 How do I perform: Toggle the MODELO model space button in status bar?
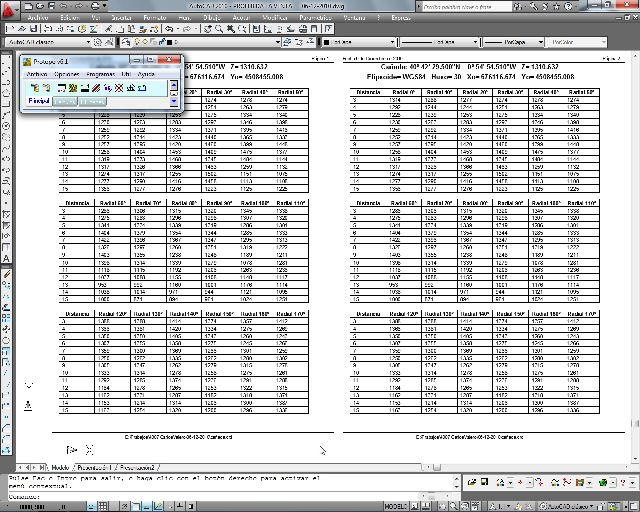click(x=396, y=507)
